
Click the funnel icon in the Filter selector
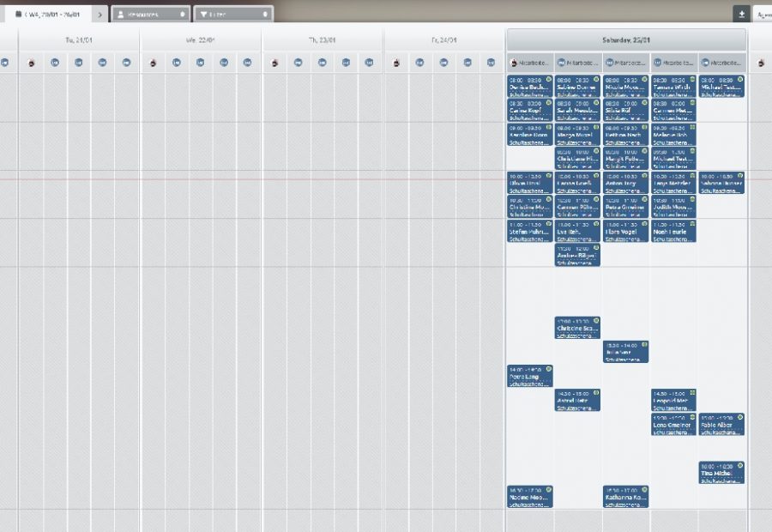tap(203, 15)
